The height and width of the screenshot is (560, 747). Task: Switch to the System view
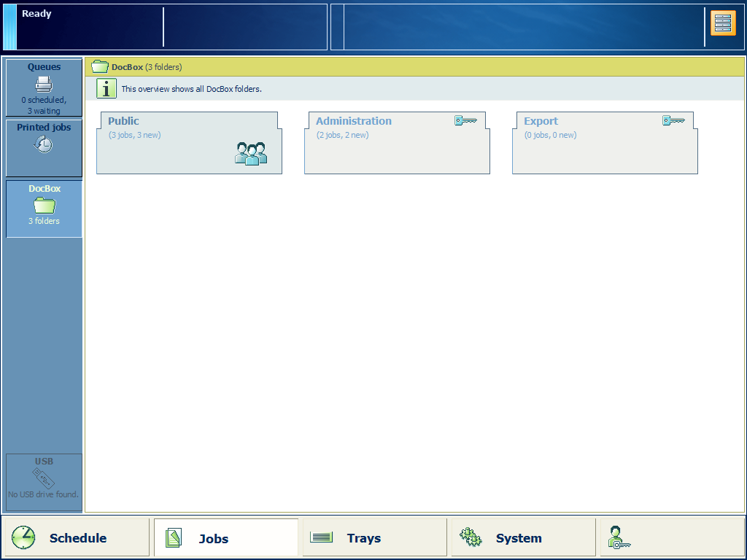(523, 537)
